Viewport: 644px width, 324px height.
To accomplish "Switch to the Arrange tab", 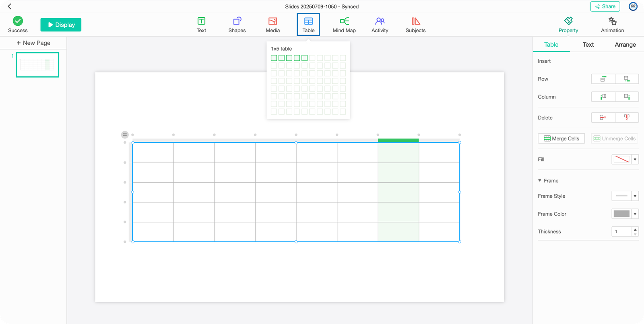I will coord(625,45).
